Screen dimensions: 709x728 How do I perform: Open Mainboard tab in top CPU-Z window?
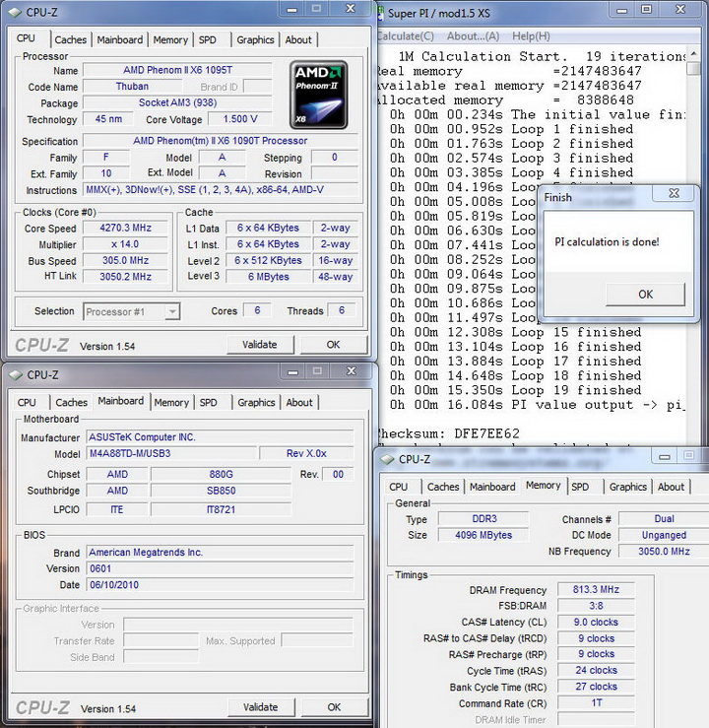coord(120,40)
